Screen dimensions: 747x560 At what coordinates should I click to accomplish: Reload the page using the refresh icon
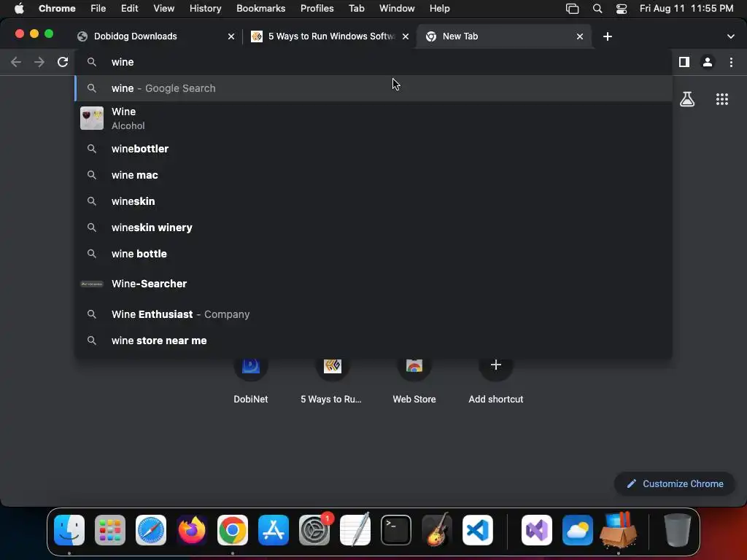click(x=63, y=62)
